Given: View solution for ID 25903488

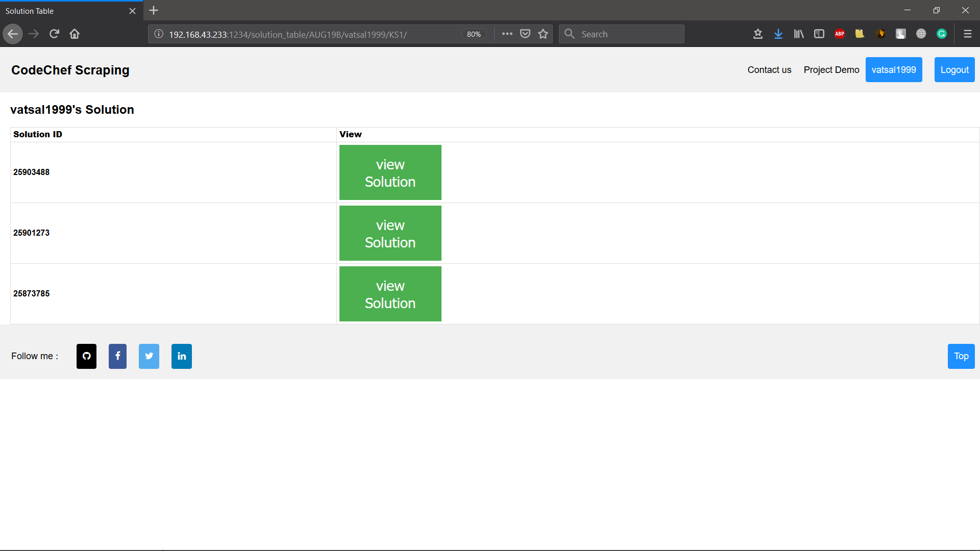Looking at the screenshot, I should click(x=390, y=172).
